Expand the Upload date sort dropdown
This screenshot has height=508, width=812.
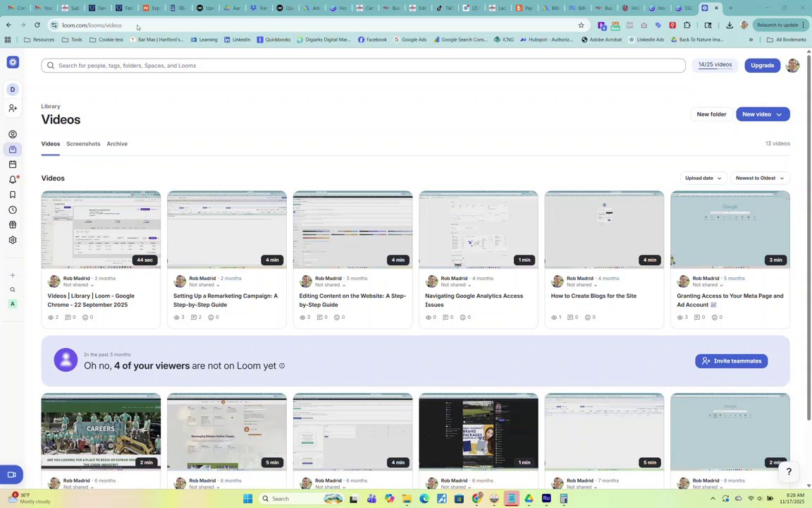click(703, 179)
